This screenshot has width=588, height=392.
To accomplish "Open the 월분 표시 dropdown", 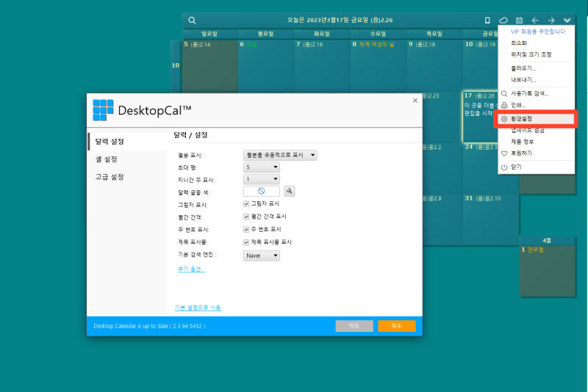I will tap(280, 155).
